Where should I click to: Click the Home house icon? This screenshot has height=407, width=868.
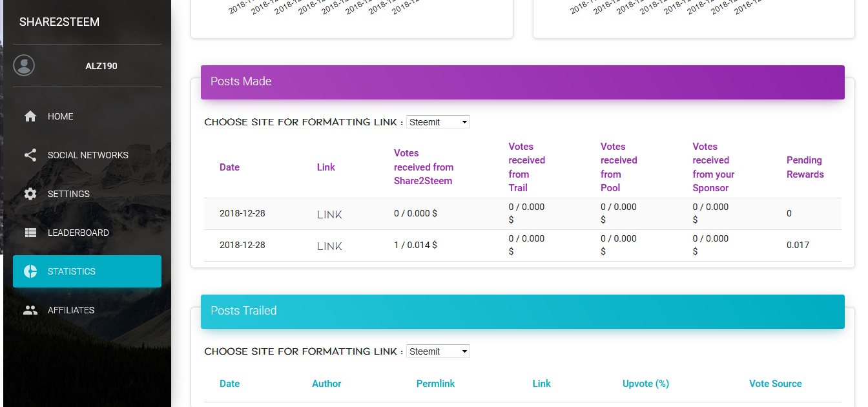(x=30, y=116)
